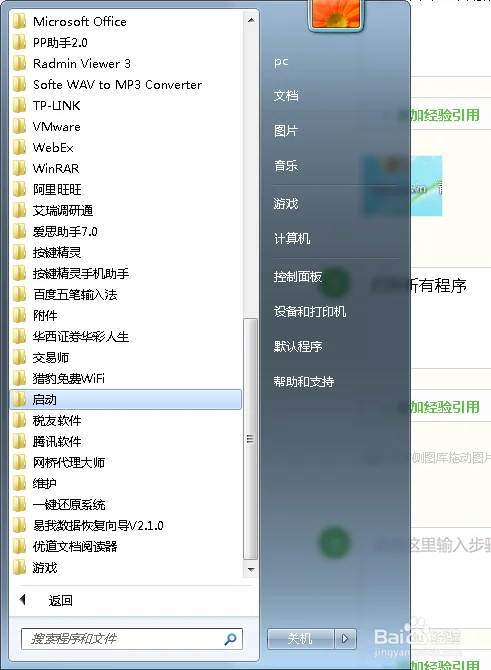Open 计算机 in the right pane

tap(292, 238)
